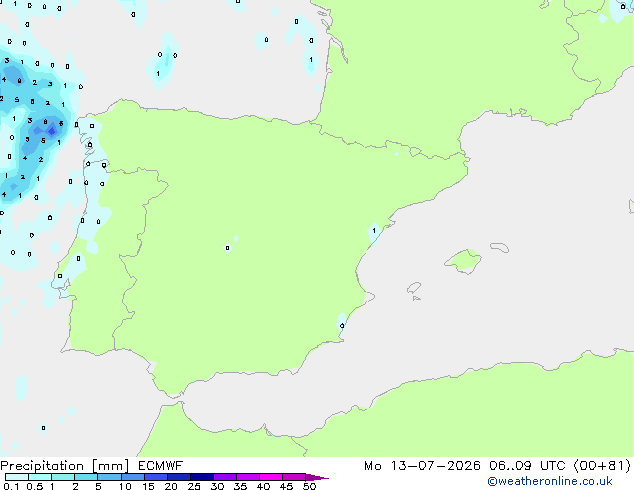
Task: Click the "06..09 UTC" time text
Action: point(526,466)
